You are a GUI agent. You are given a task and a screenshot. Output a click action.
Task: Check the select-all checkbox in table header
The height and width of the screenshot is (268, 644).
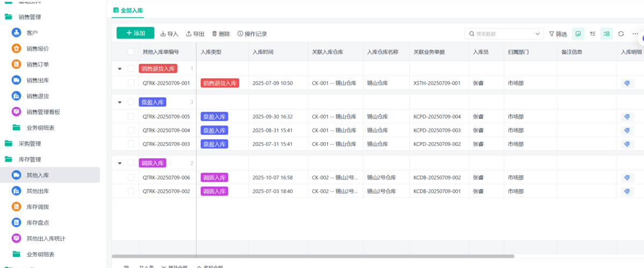pos(131,52)
